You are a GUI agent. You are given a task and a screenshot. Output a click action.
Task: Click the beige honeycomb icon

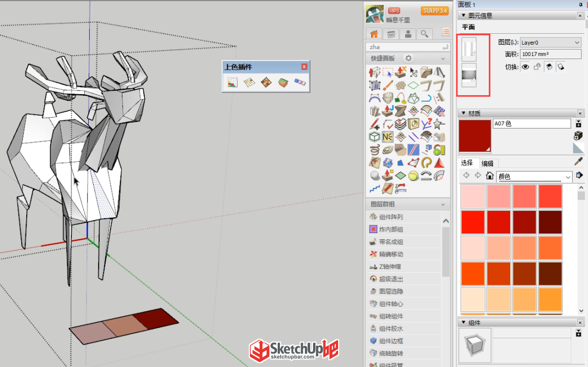(x=401, y=85)
